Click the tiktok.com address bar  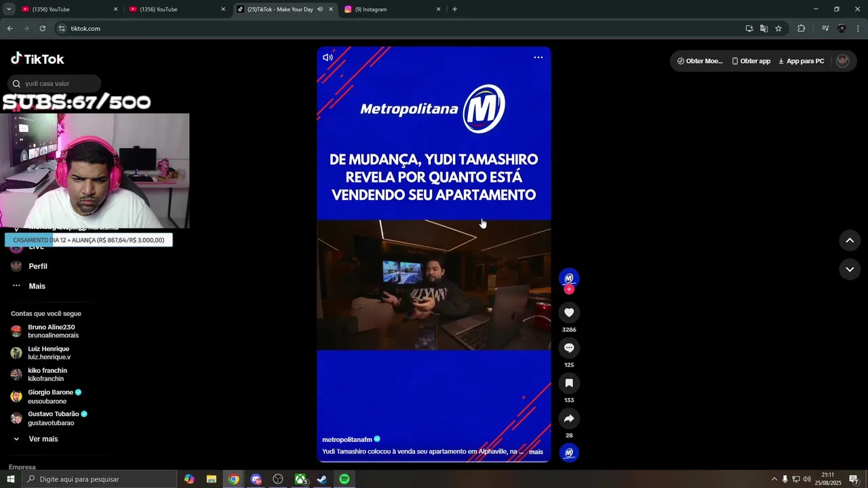pyautogui.click(x=400, y=28)
